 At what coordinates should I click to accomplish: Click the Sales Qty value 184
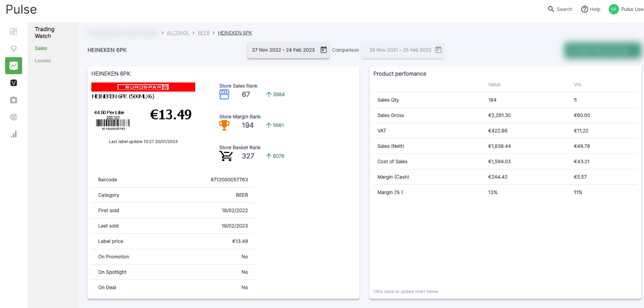(x=492, y=100)
